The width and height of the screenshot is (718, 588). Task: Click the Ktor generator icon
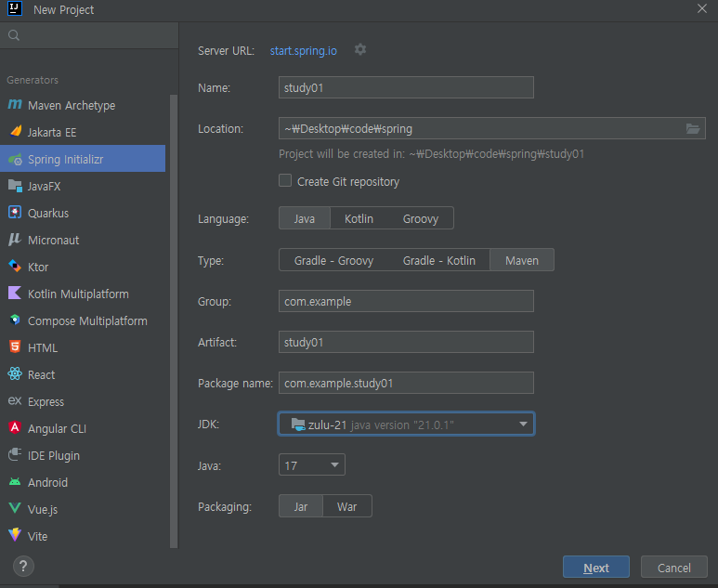(x=15, y=266)
